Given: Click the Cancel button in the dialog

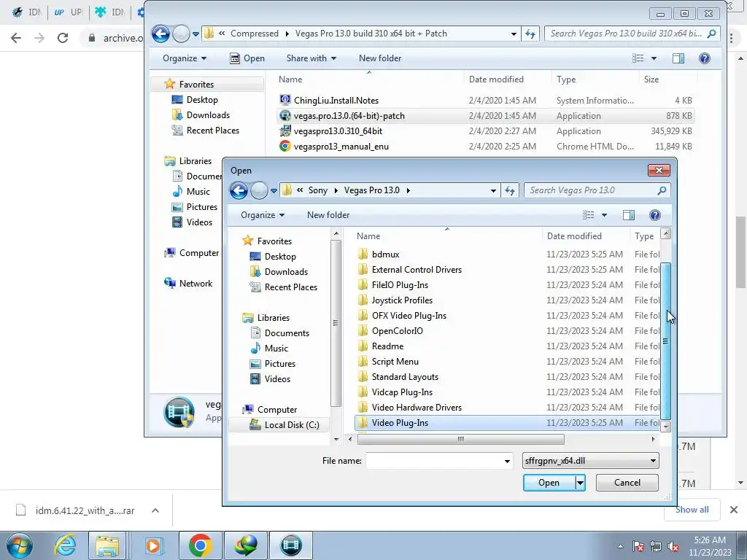Looking at the screenshot, I should pos(627,483).
